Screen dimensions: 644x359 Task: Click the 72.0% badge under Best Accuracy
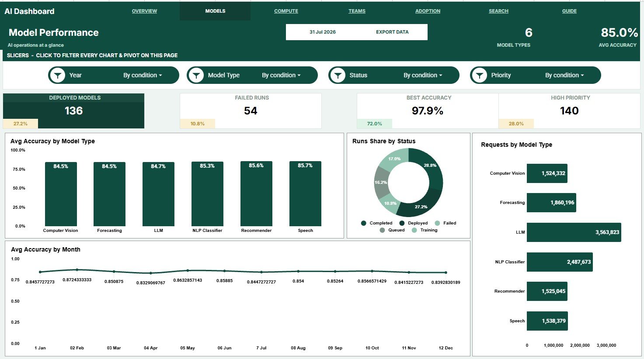pyautogui.click(x=375, y=124)
